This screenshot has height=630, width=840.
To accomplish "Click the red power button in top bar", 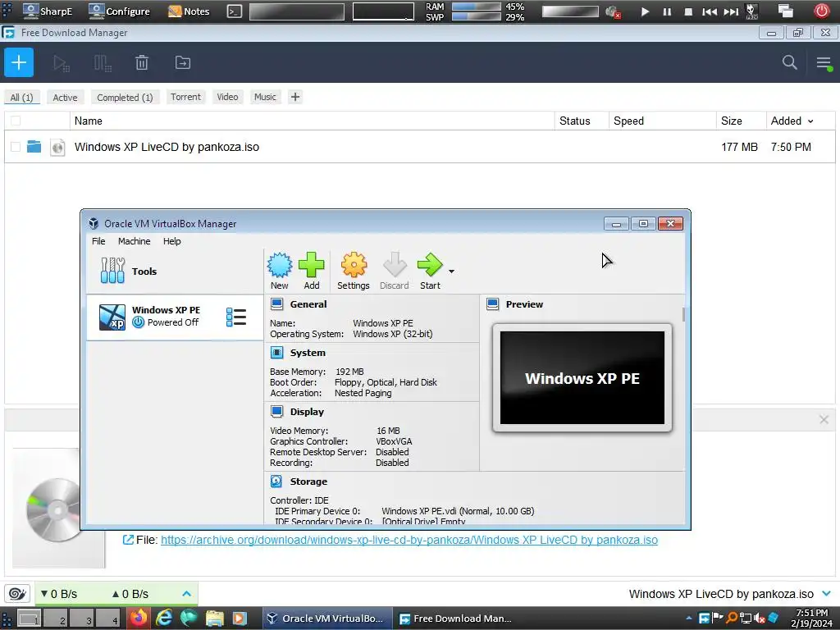I will [822, 11].
